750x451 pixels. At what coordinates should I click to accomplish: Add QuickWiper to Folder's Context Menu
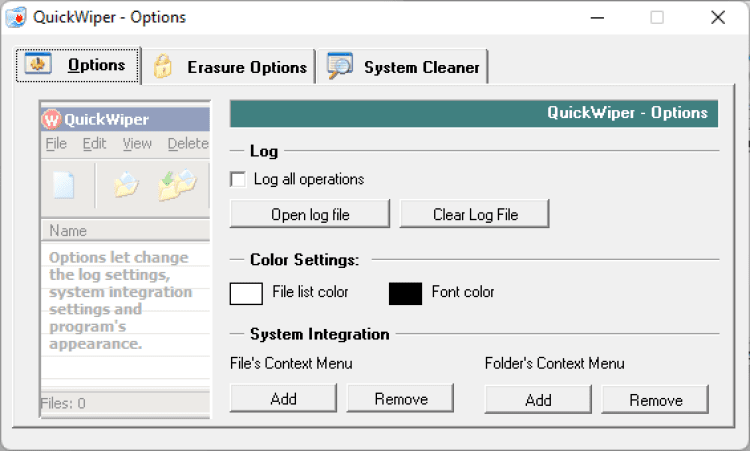pos(538,399)
